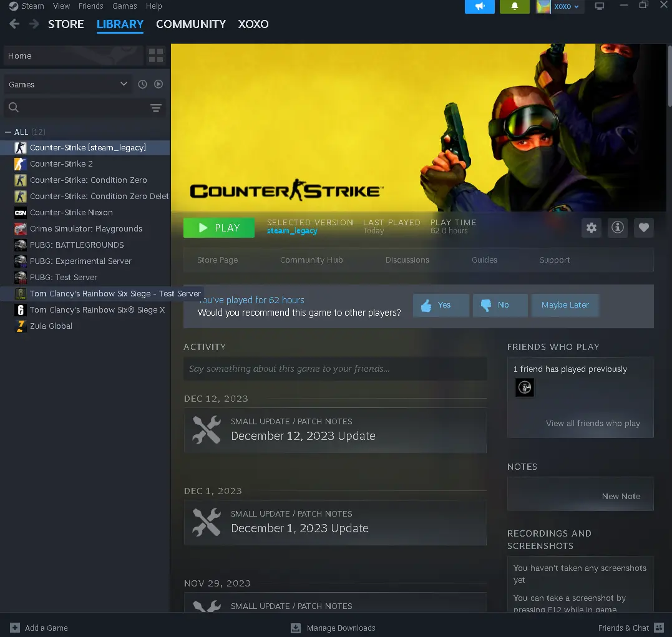Open Friends & Chat icon

tap(659, 628)
